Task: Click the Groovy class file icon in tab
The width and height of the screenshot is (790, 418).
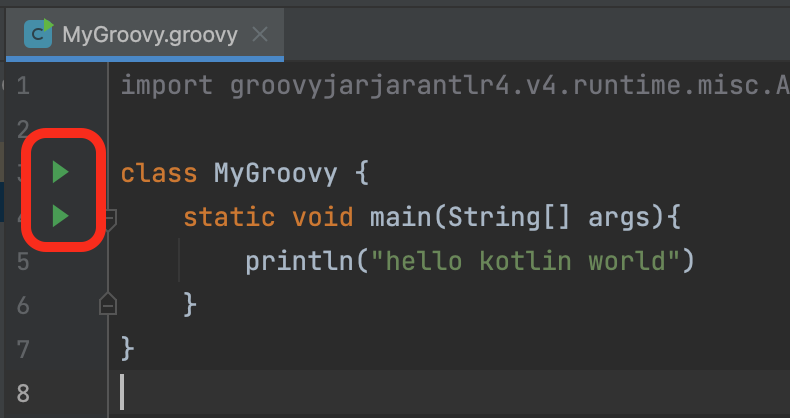Action: 38,34
